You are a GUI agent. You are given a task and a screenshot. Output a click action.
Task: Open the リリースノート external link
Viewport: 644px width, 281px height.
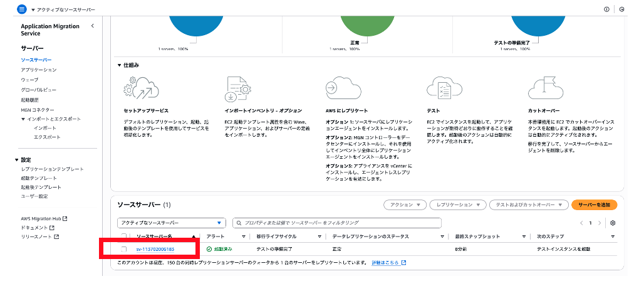click(40, 236)
